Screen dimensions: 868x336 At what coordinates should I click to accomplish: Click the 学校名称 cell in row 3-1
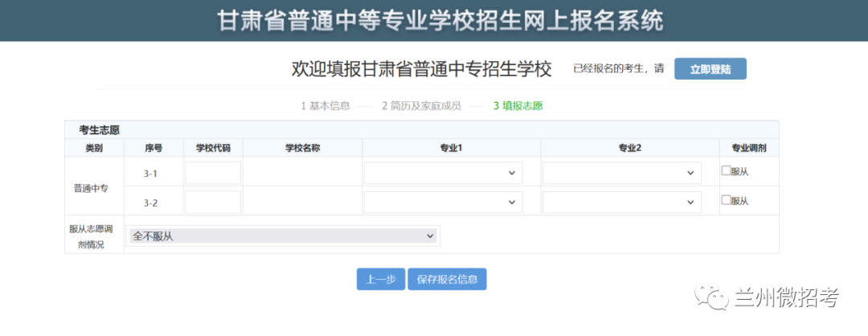point(302,173)
